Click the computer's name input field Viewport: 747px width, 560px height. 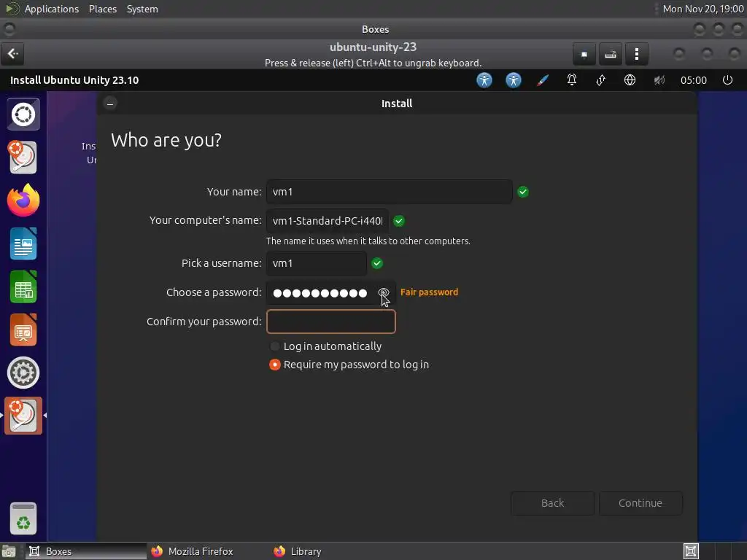click(x=328, y=221)
